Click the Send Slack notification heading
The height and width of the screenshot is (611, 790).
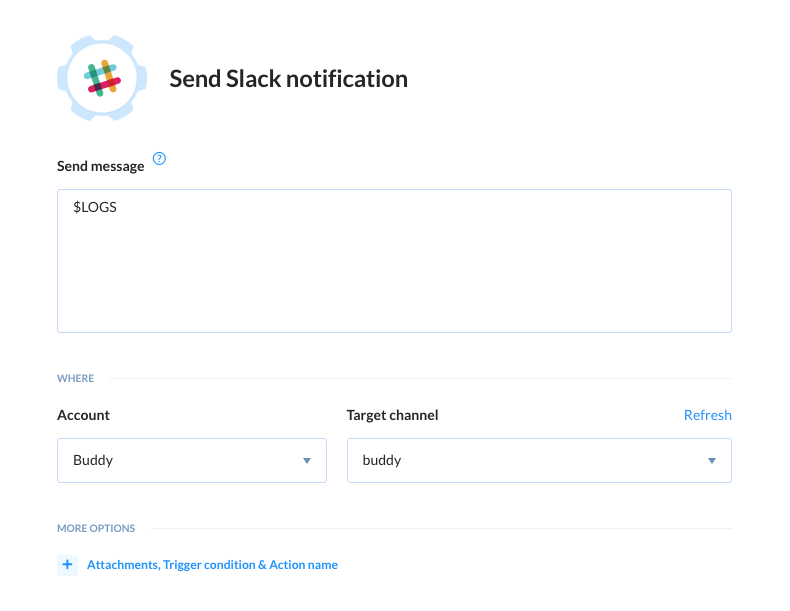[x=288, y=79]
